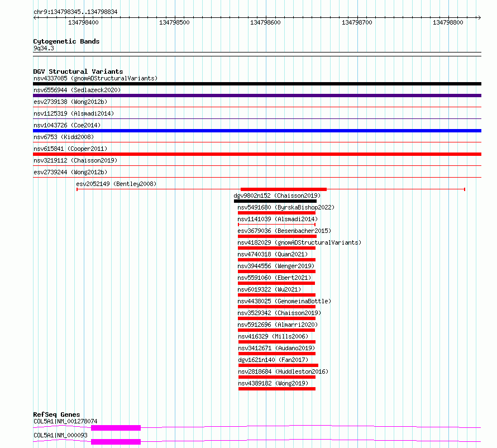Image resolution: width=497 pixels, height=448 pixels.
Task: Select transcript COL5A1|NM_001278074
Action: tap(65, 421)
